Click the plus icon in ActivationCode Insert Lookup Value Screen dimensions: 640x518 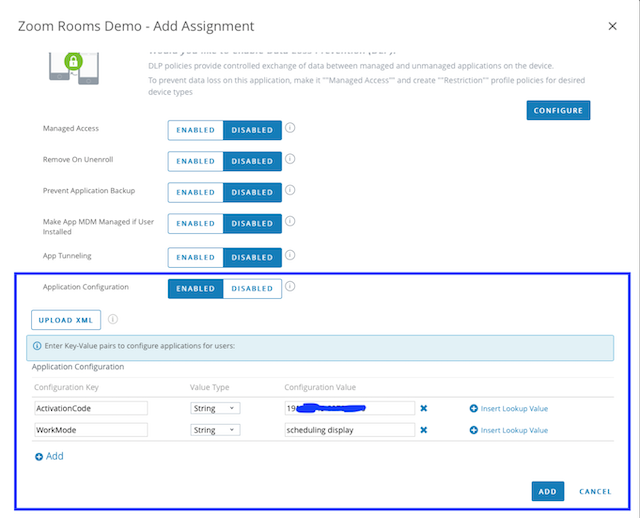tap(473, 408)
